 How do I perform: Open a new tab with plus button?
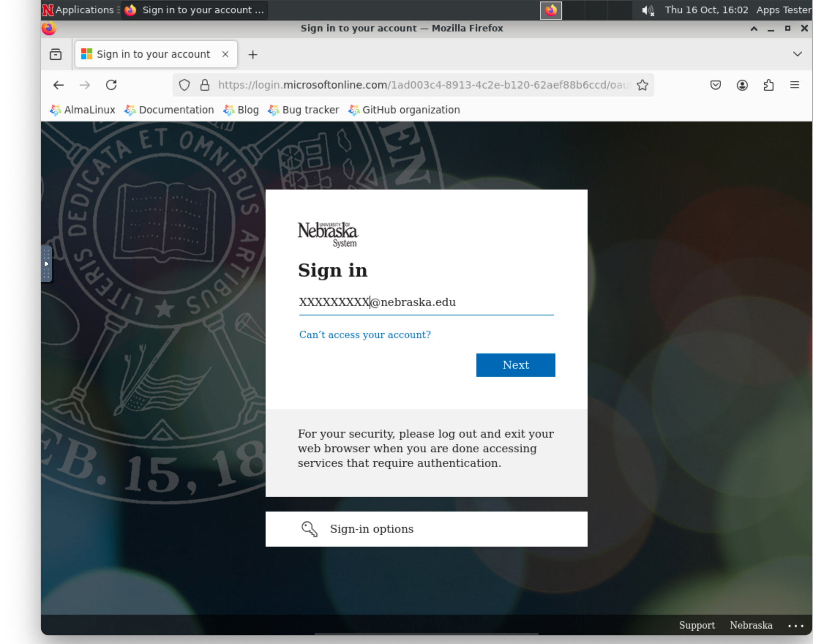(x=253, y=55)
